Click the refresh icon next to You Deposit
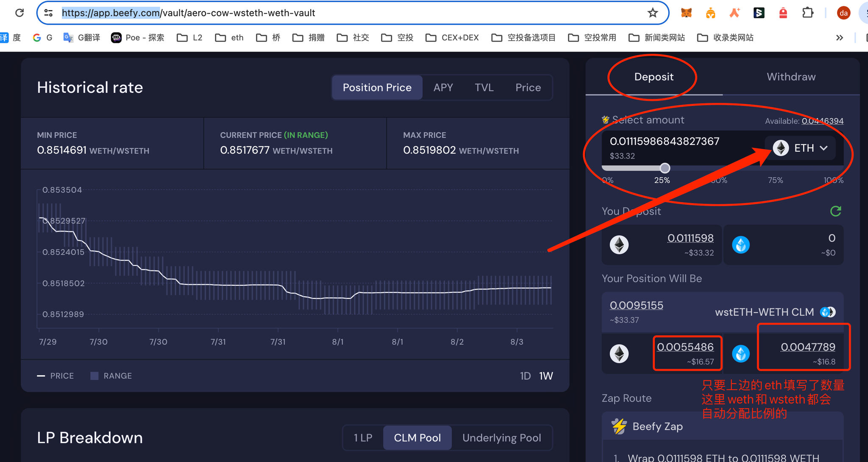 point(835,211)
